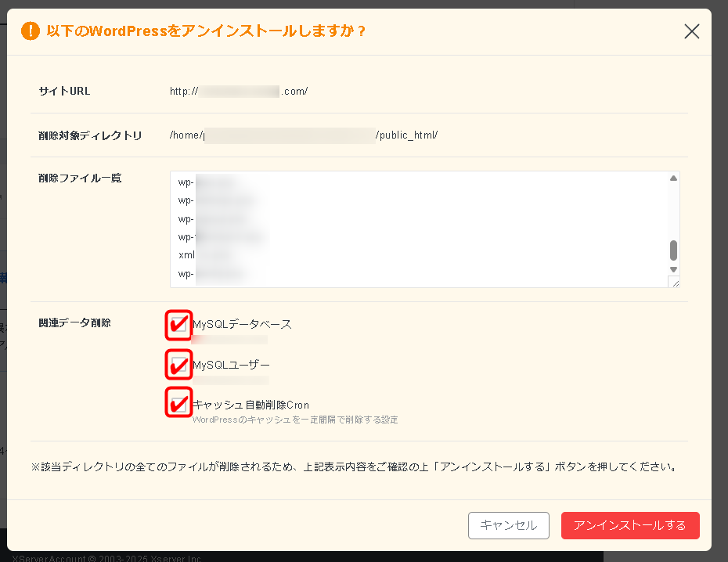The image size is (728, 562).
Task: Uncheck the MySQLデータベース checkbox
Action: click(x=178, y=325)
